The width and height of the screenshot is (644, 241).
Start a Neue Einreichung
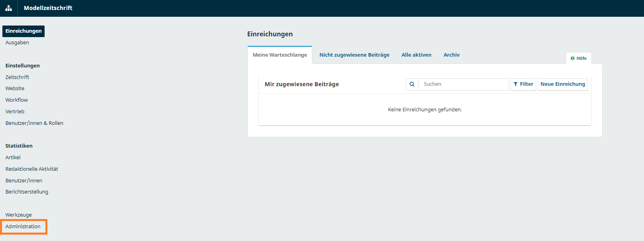click(562, 84)
